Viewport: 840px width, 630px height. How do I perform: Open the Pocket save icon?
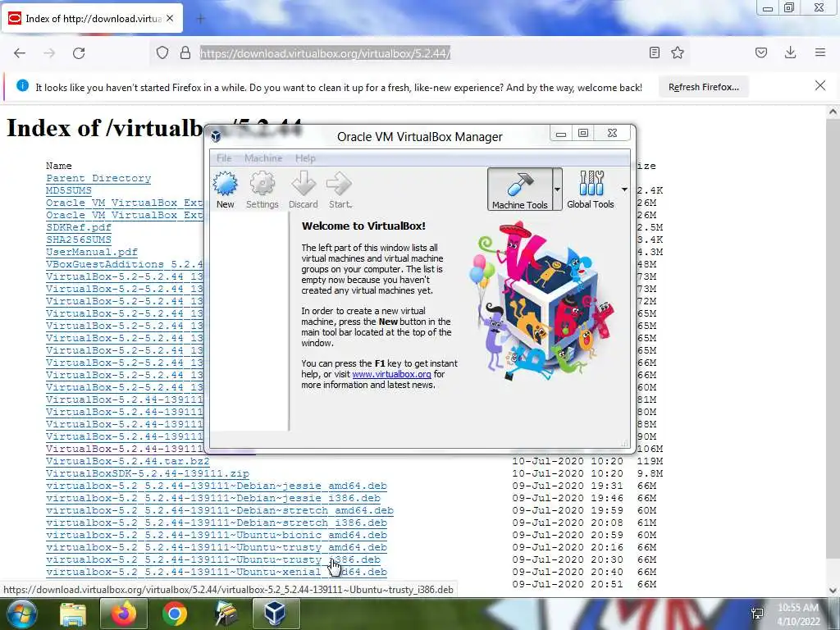click(x=761, y=53)
